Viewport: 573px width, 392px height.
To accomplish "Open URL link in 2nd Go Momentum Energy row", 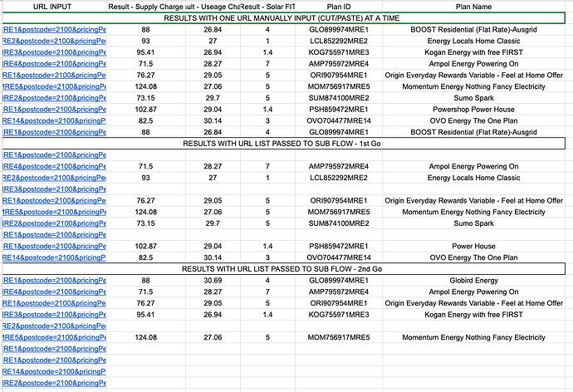I will tap(54, 337).
